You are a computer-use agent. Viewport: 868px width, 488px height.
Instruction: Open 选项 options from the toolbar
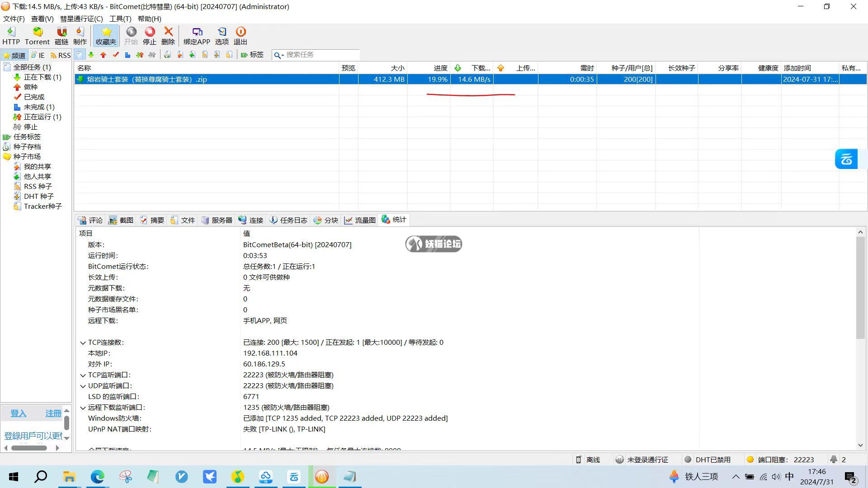click(x=222, y=36)
